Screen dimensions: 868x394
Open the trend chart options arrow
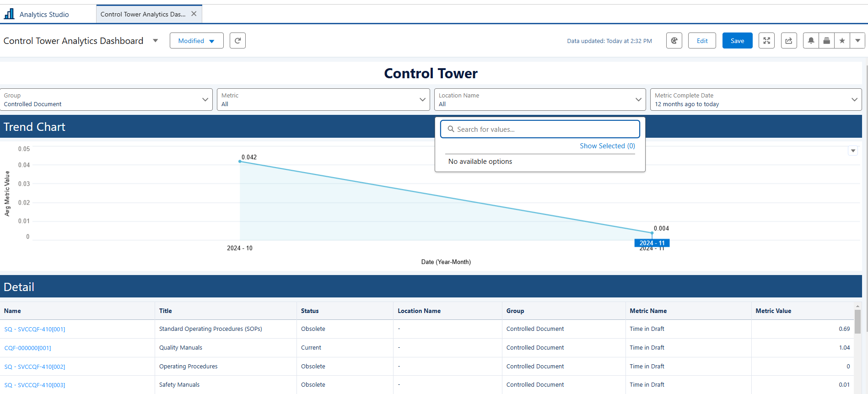[x=853, y=151]
